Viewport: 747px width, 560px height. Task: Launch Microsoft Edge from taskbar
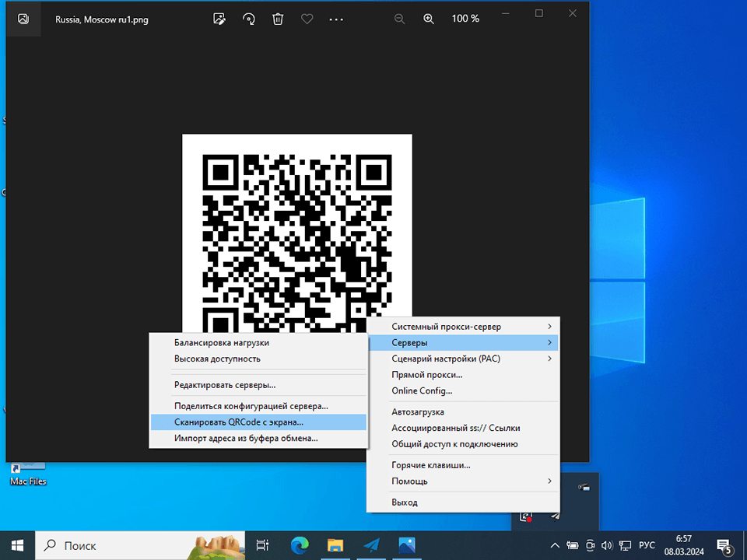pyautogui.click(x=300, y=545)
